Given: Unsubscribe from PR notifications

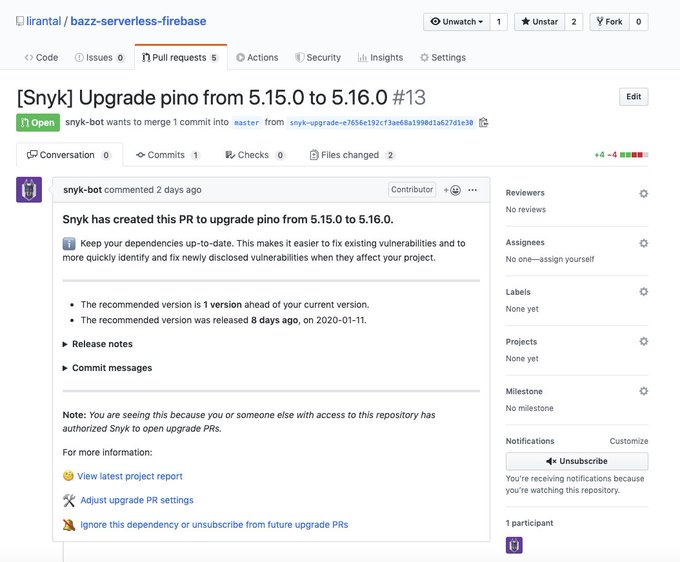Looking at the screenshot, I should click(577, 461).
